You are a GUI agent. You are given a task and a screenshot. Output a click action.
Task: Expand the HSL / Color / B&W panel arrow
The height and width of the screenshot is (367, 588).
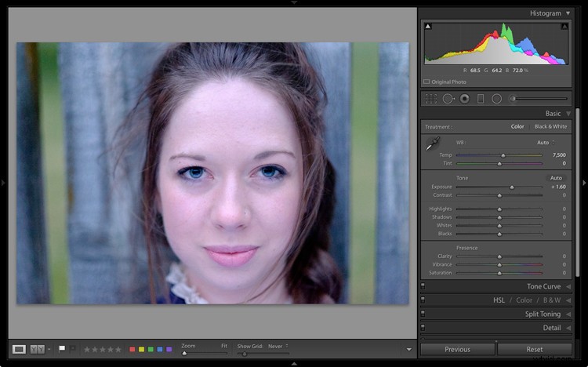point(568,300)
